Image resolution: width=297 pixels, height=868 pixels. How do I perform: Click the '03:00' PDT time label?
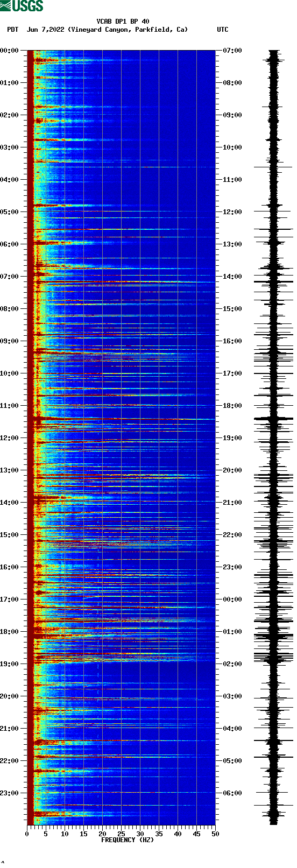[x=10, y=147]
